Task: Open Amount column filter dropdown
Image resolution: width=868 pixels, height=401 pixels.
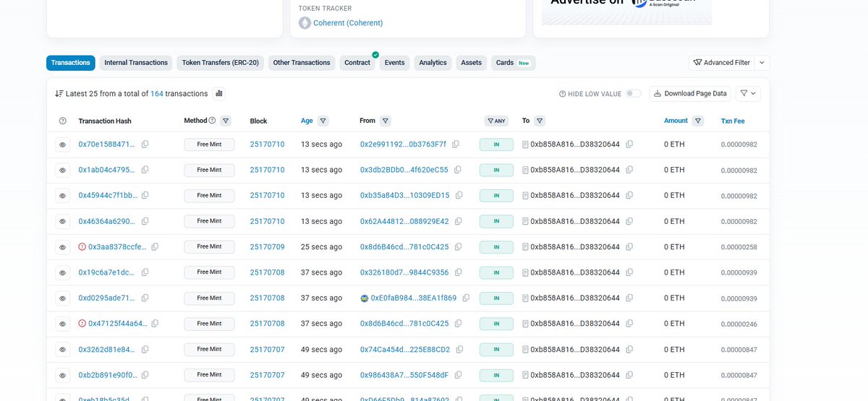Action: 698,121
